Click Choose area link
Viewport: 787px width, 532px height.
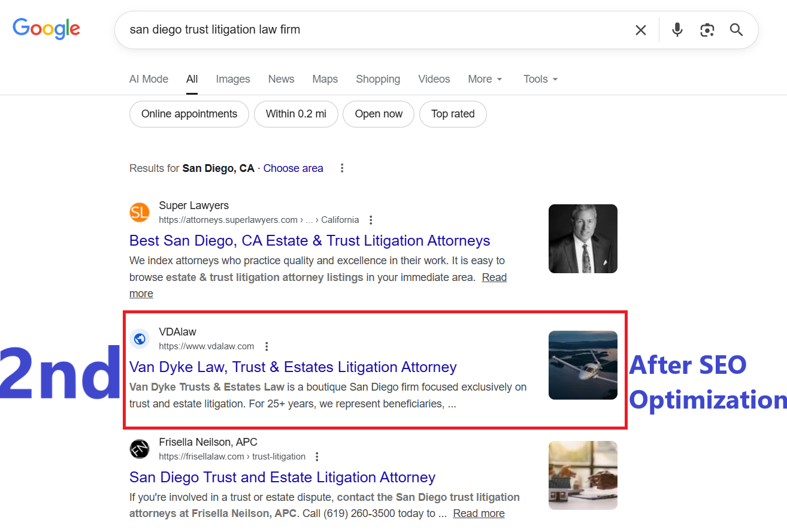click(x=293, y=168)
